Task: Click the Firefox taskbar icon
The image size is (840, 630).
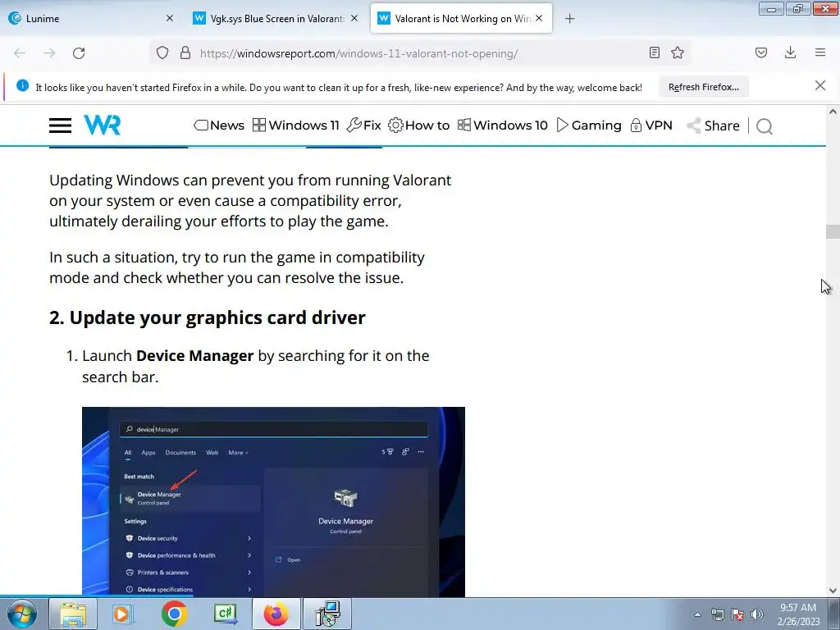Action: 276,614
